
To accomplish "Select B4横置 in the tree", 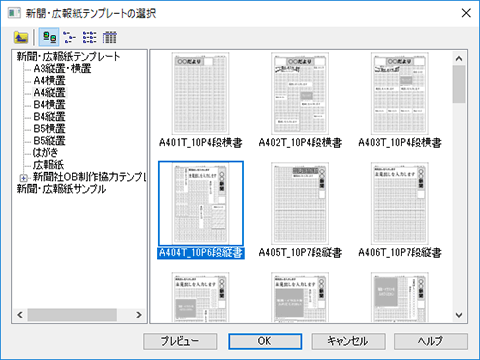I will (50, 105).
